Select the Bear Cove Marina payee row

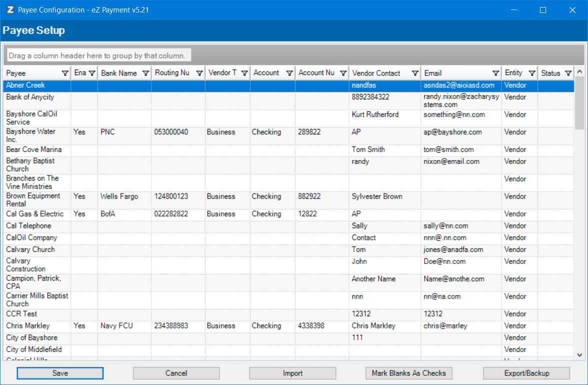point(34,149)
